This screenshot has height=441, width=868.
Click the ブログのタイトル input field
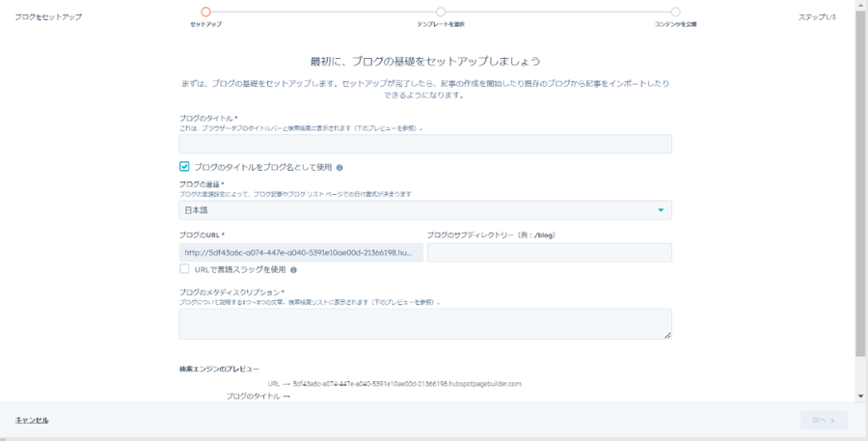(425, 144)
